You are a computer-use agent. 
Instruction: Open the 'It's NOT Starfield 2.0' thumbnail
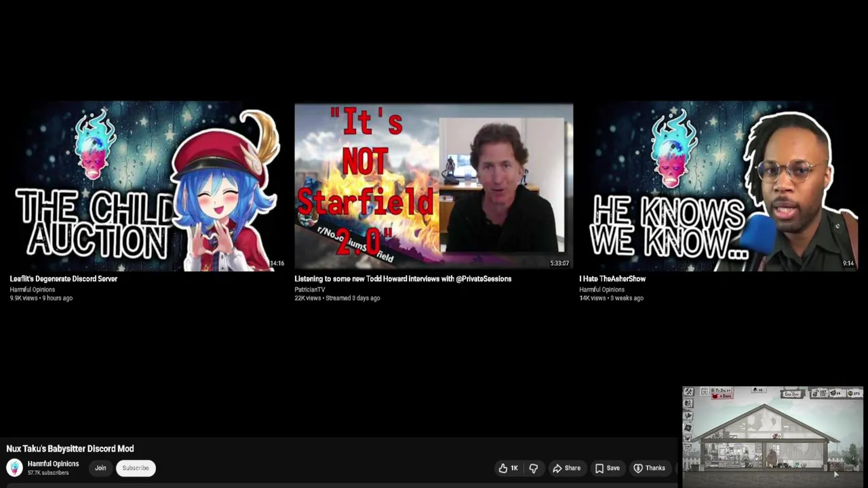(x=433, y=186)
